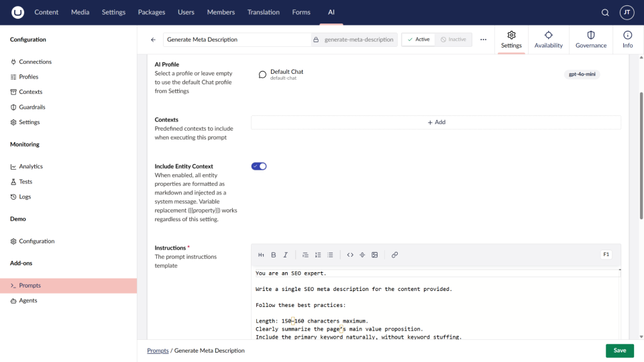644x362 pixels.
Task: Open the Settings section in top navigation
Action: pyautogui.click(x=114, y=12)
